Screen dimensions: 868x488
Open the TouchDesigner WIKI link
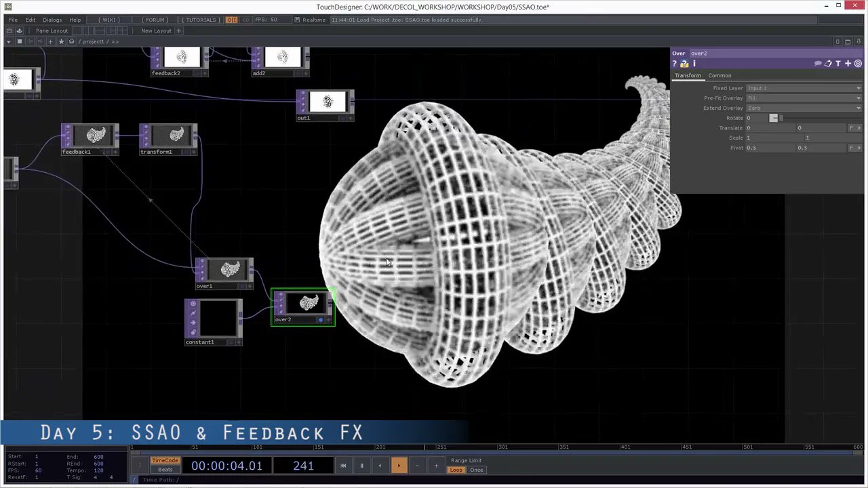click(109, 20)
